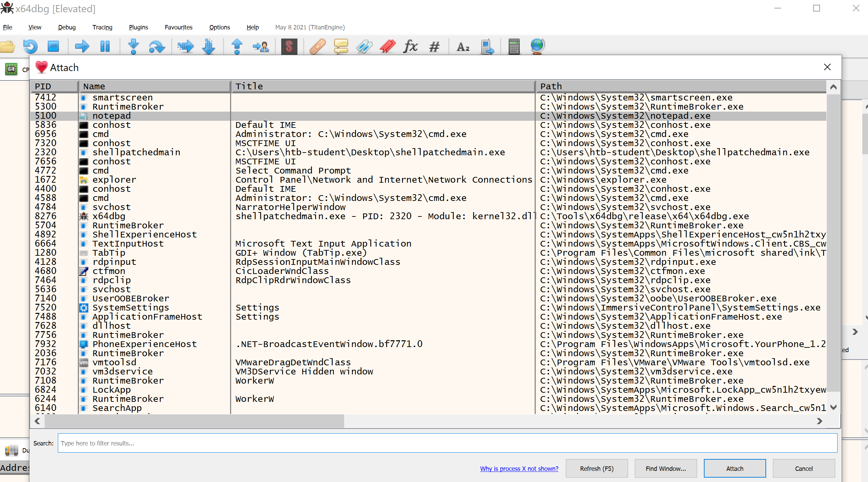Open Functions fx icon

(x=410, y=46)
